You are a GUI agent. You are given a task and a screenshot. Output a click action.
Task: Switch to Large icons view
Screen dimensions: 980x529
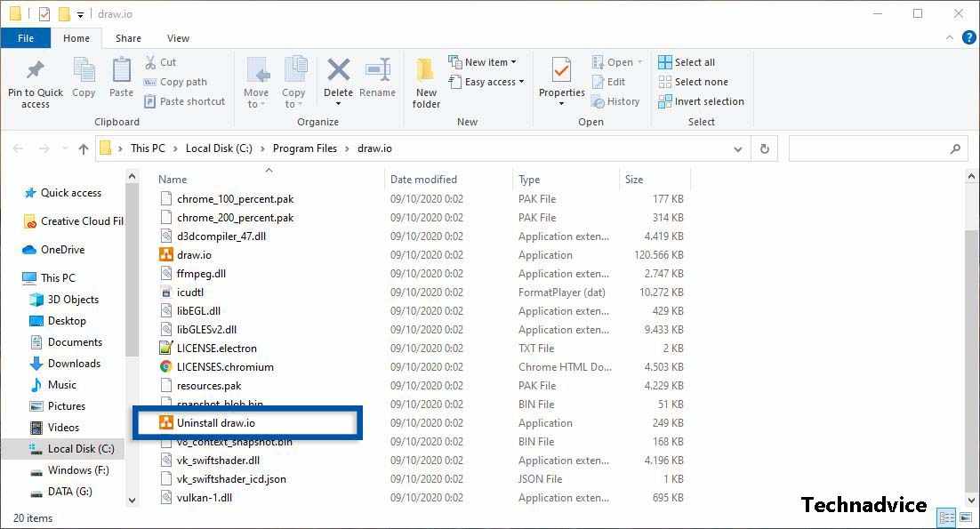pyautogui.click(x=967, y=517)
